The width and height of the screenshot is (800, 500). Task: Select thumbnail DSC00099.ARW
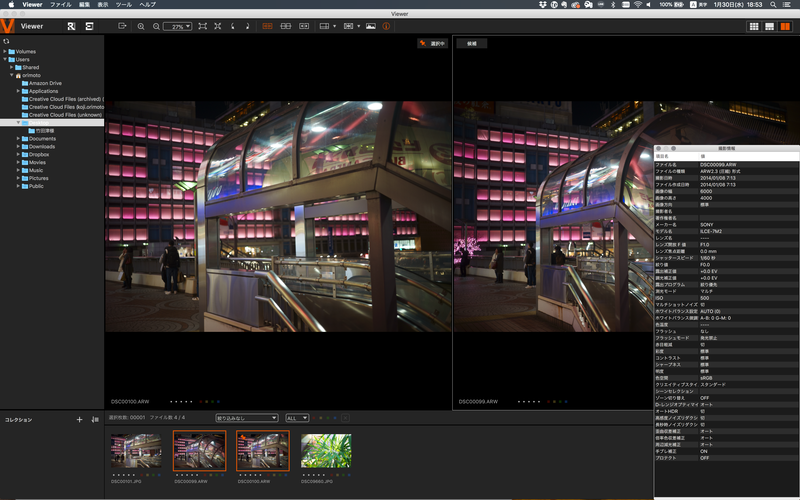pos(199,451)
